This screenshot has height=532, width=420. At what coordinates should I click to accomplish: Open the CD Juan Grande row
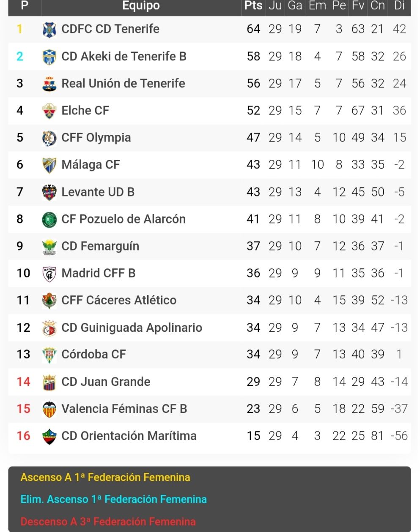coord(209,382)
